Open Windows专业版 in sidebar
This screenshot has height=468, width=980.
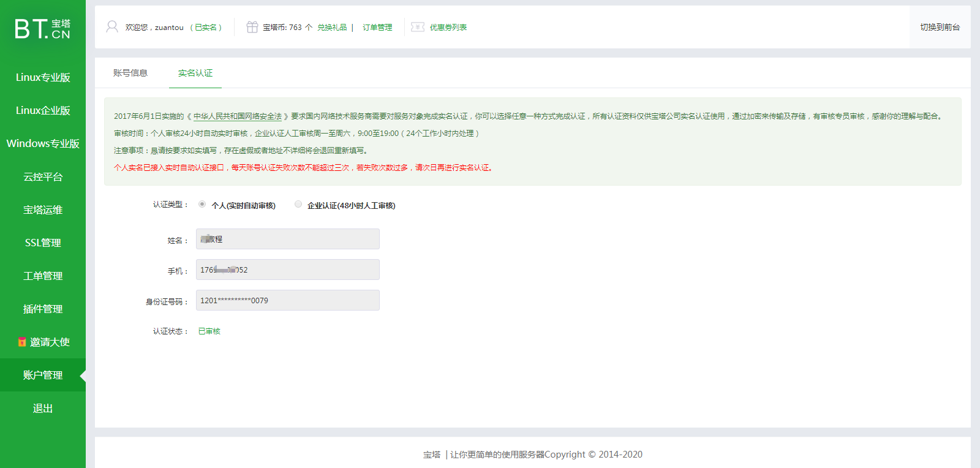(x=43, y=143)
